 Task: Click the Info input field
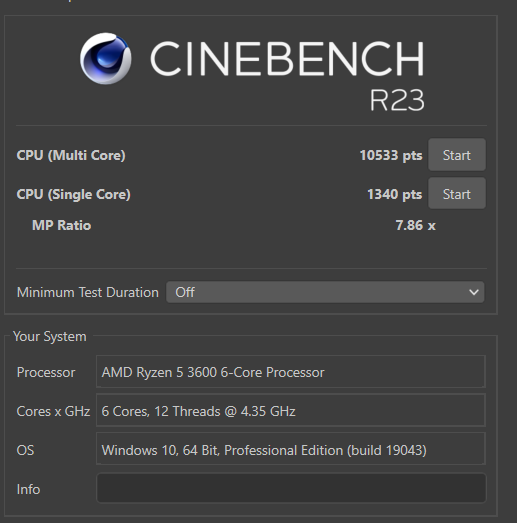pyautogui.click(x=291, y=488)
